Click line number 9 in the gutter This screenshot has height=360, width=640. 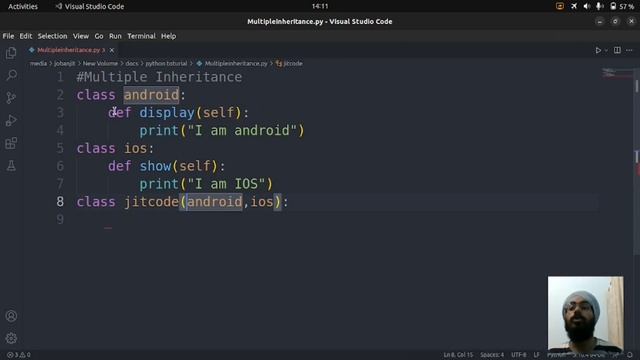pos(60,219)
